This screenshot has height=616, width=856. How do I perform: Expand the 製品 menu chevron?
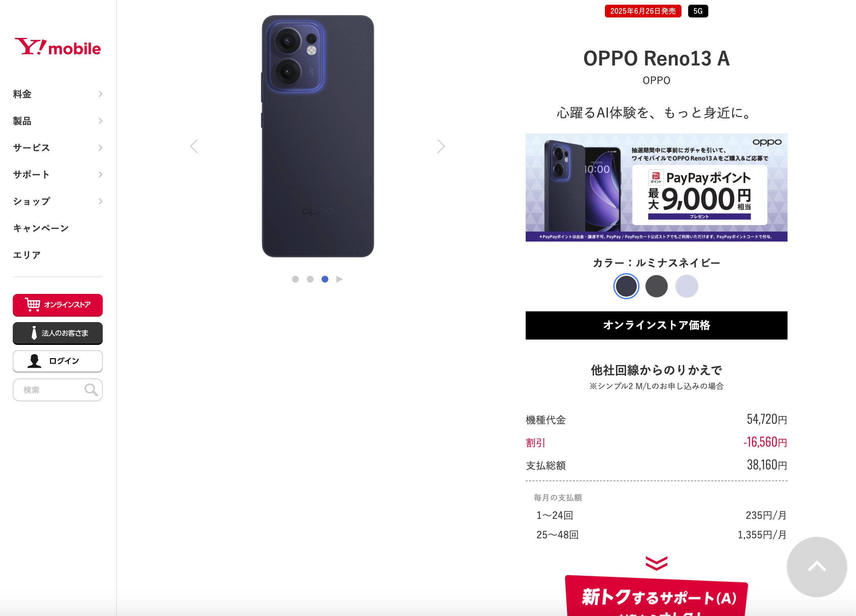pyautogui.click(x=100, y=121)
